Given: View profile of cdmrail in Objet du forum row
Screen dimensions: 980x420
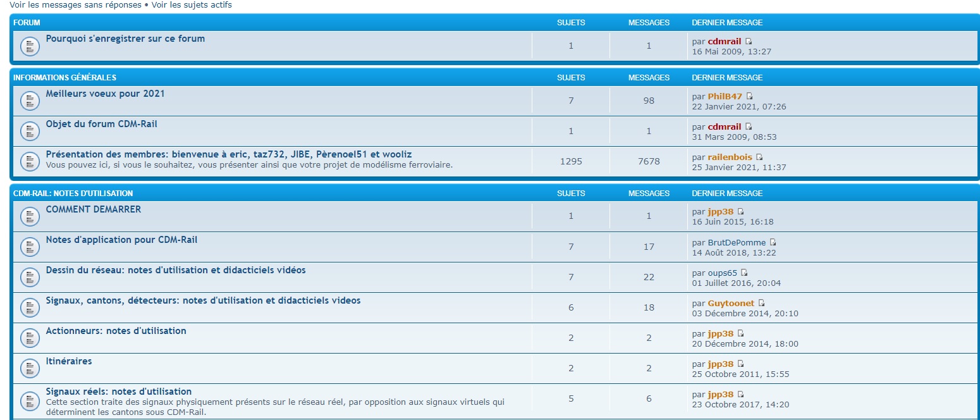Looking at the screenshot, I should point(724,127).
